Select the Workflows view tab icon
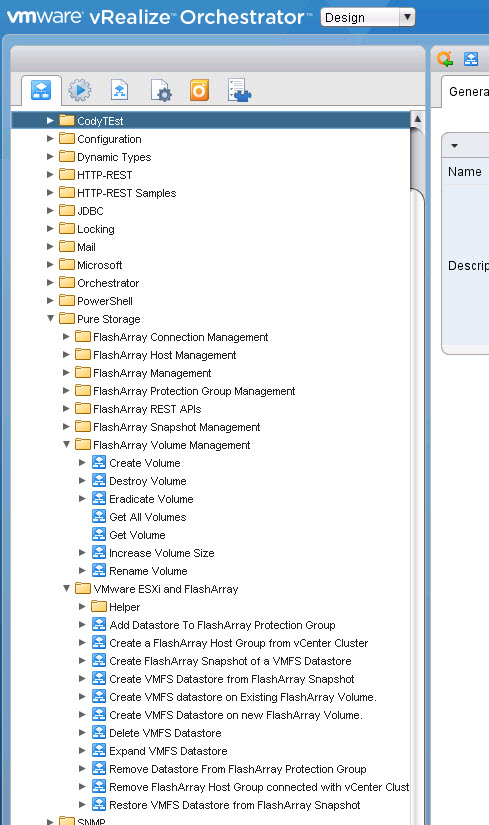This screenshot has width=489, height=825. (41, 90)
